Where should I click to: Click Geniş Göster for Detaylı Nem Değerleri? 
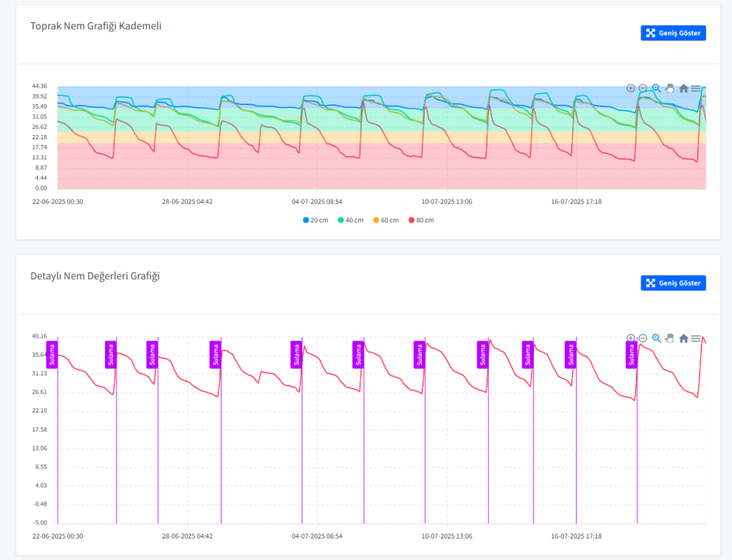tap(673, 283)
